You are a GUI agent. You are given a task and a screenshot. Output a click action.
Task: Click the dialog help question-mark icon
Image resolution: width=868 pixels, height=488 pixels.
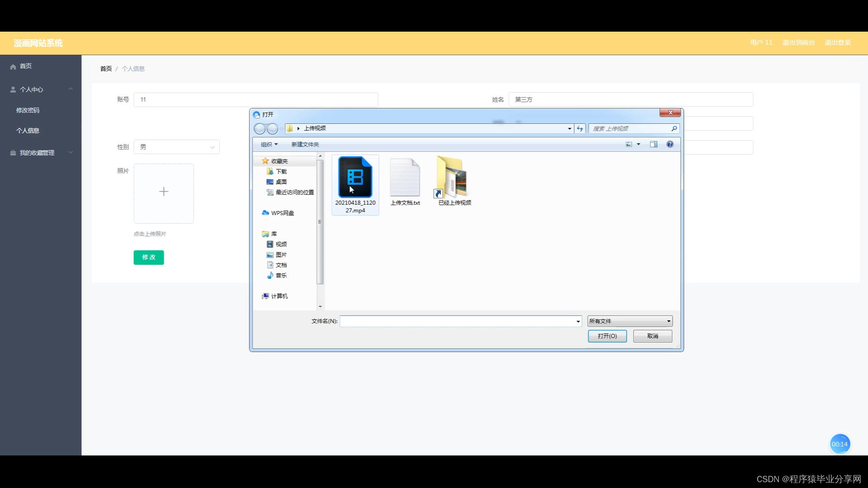click(x=670, y=144)
